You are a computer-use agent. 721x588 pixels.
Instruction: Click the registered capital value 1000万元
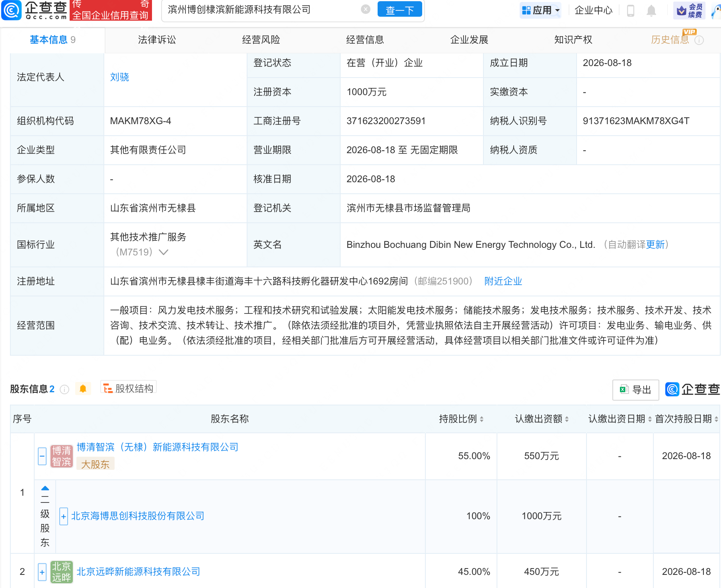(x=366, y=92)
